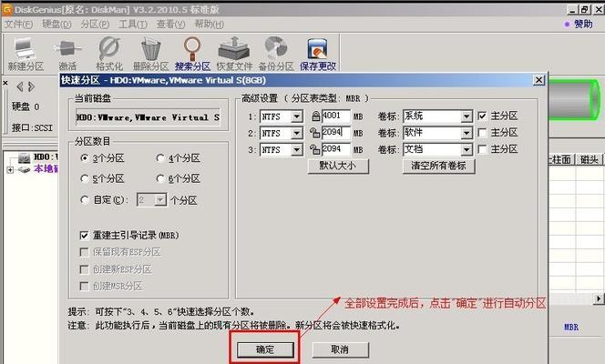Select the 4个分区 radio option

(x=160, y=158)
